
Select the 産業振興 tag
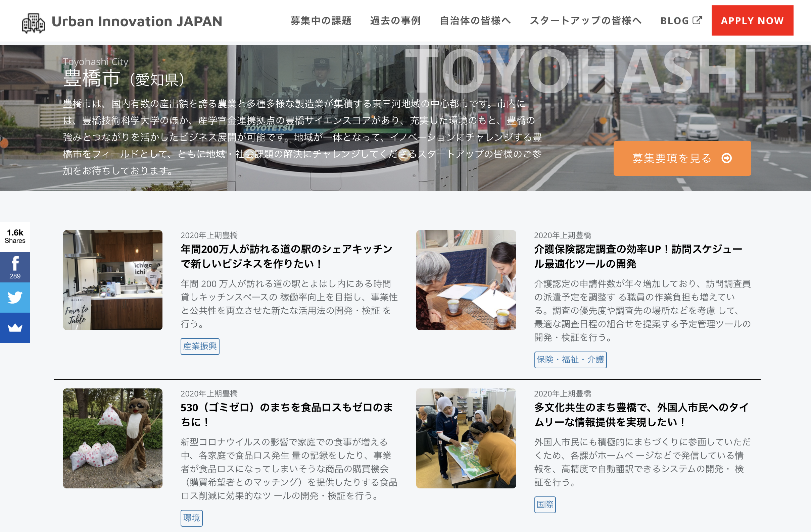coord(200,346)
